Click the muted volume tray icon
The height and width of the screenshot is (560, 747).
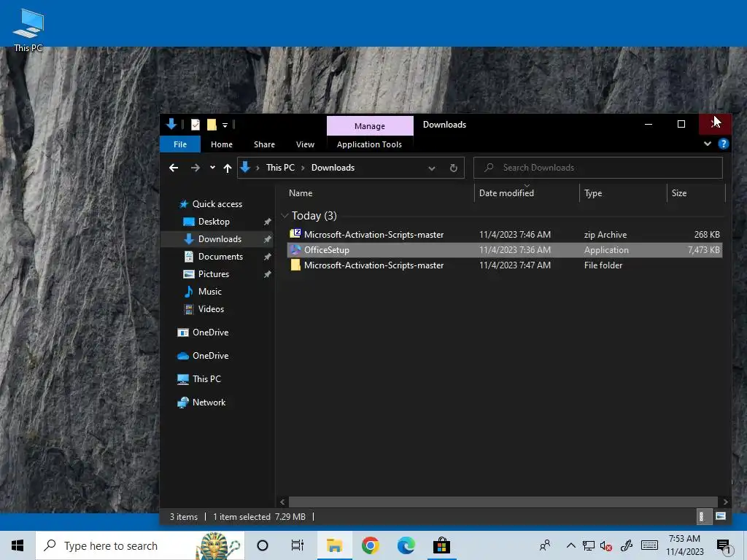click(606, 546)
